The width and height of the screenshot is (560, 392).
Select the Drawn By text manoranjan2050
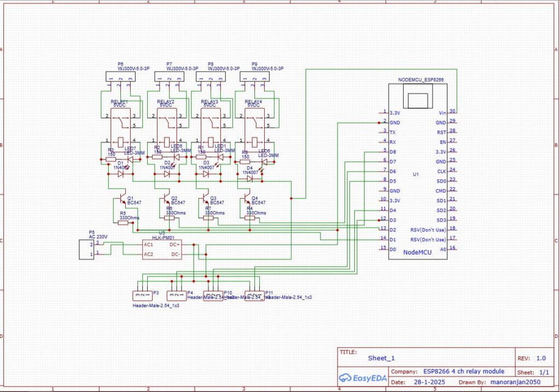tap(517, 382)
